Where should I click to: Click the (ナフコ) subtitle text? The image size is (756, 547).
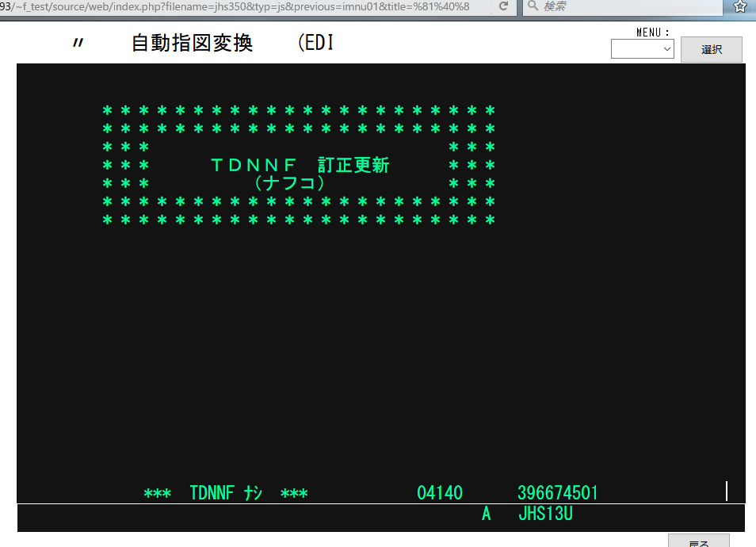click(x=290, y=183)
